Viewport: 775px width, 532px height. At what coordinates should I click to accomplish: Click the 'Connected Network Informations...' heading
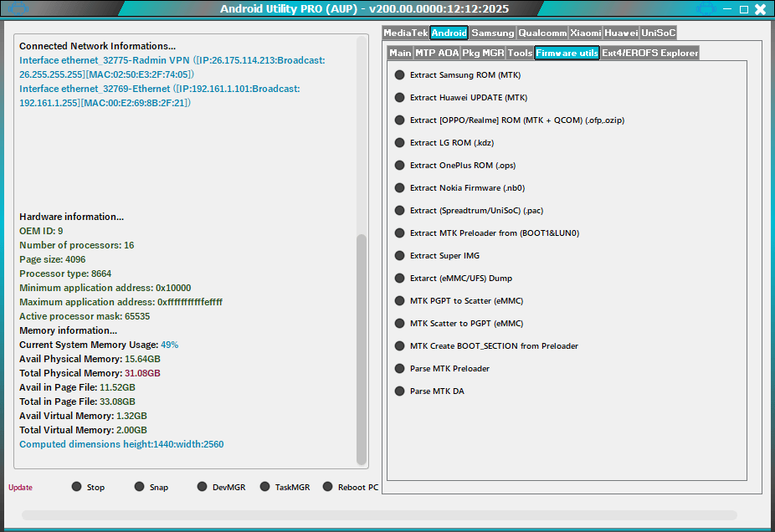tap(97, 46)
